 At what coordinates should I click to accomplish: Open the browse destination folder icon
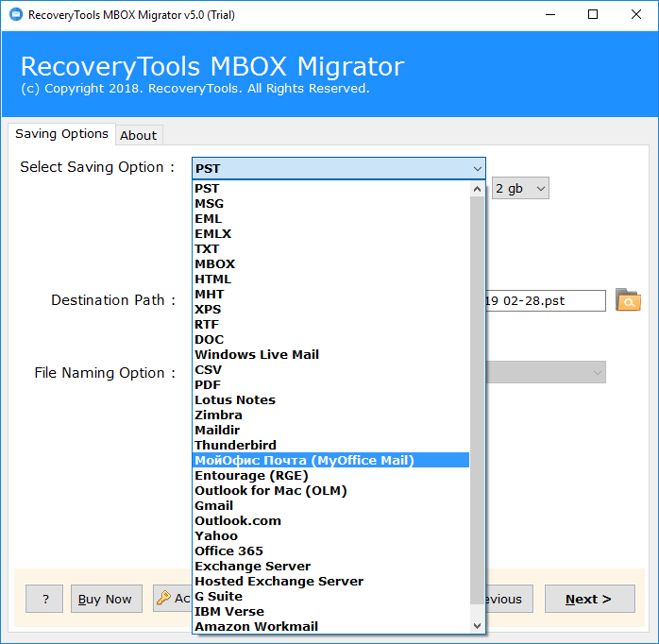628,299
